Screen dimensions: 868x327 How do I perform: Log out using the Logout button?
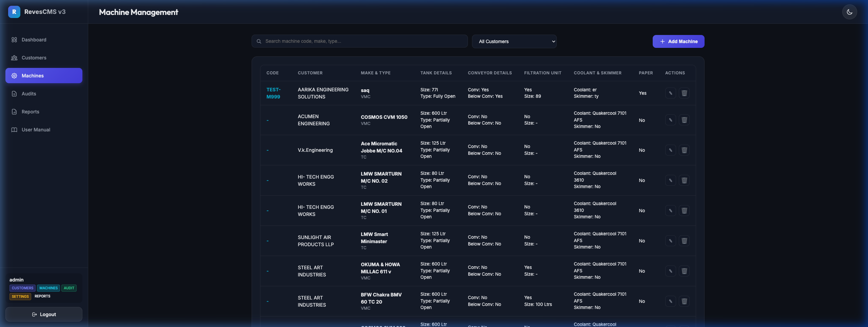click(44, 314)
